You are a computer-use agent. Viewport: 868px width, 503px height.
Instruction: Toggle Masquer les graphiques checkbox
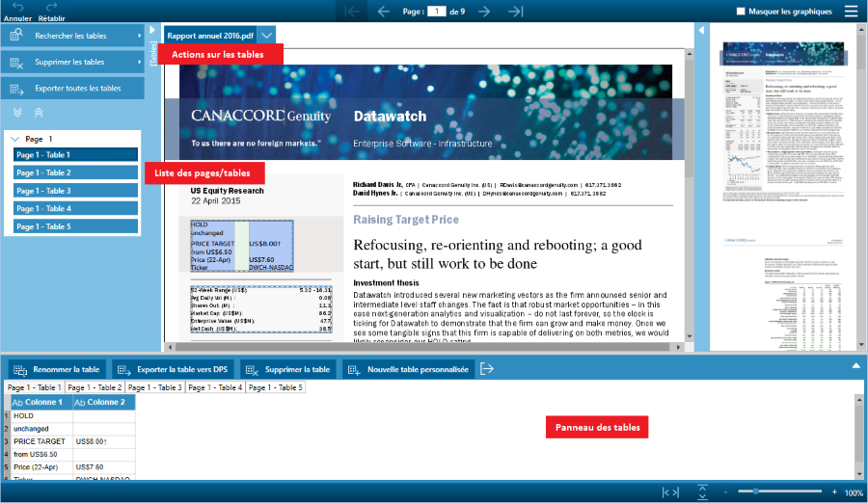(741, 11)
